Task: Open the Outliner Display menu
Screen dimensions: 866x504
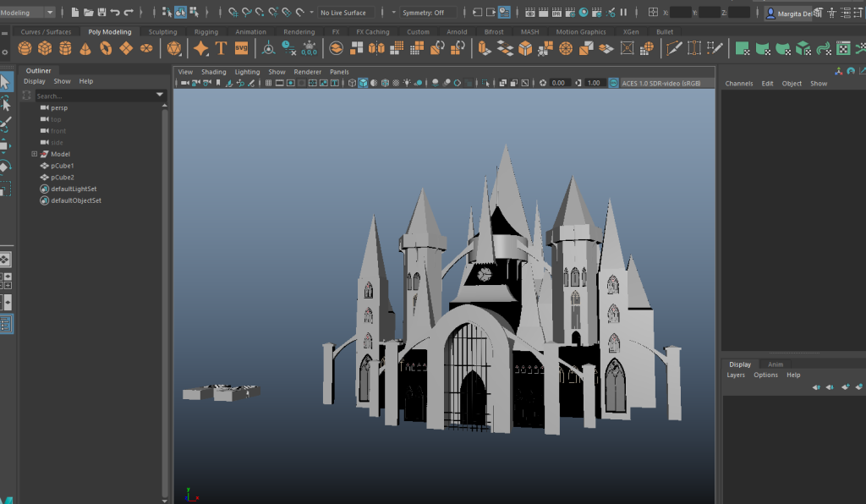Action: 34,81
